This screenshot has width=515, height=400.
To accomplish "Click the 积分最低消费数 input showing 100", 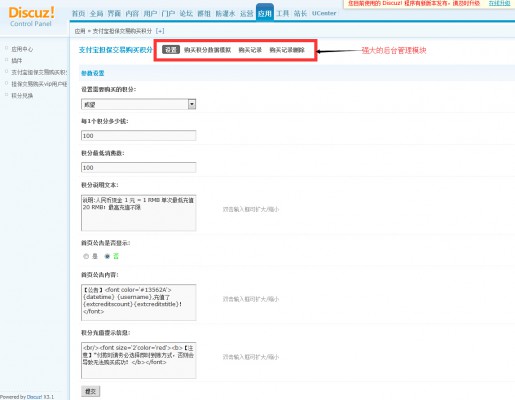I will (x=138, y=167).
